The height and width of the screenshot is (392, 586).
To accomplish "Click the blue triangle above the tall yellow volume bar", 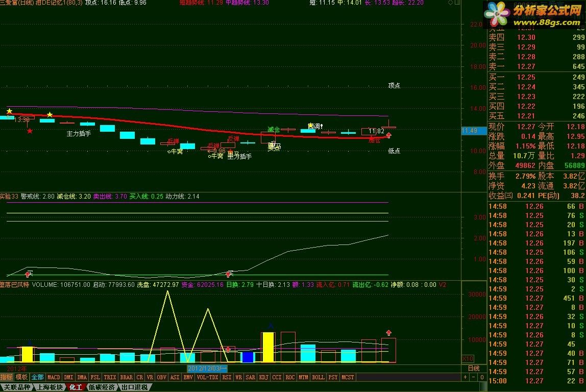I will click(271, 326).
